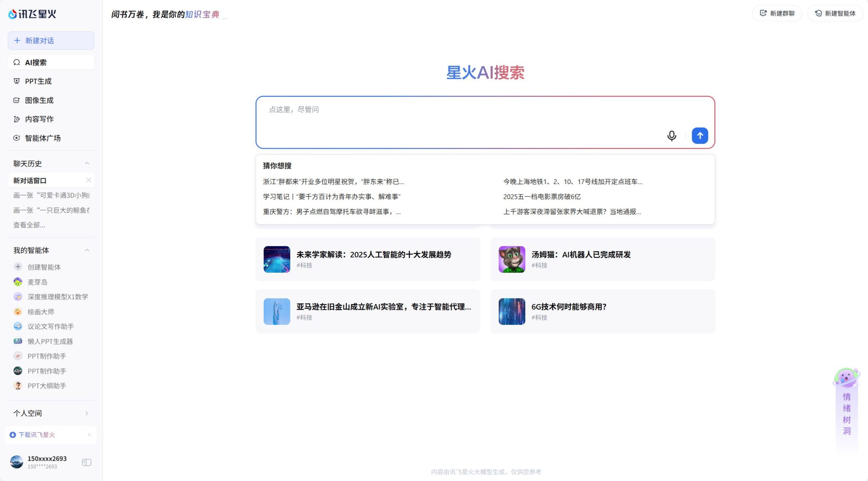Viewport: 868px width, 481px height.
Task: Dismiss the 新对话窗口 chat entry
Action: 89,180
